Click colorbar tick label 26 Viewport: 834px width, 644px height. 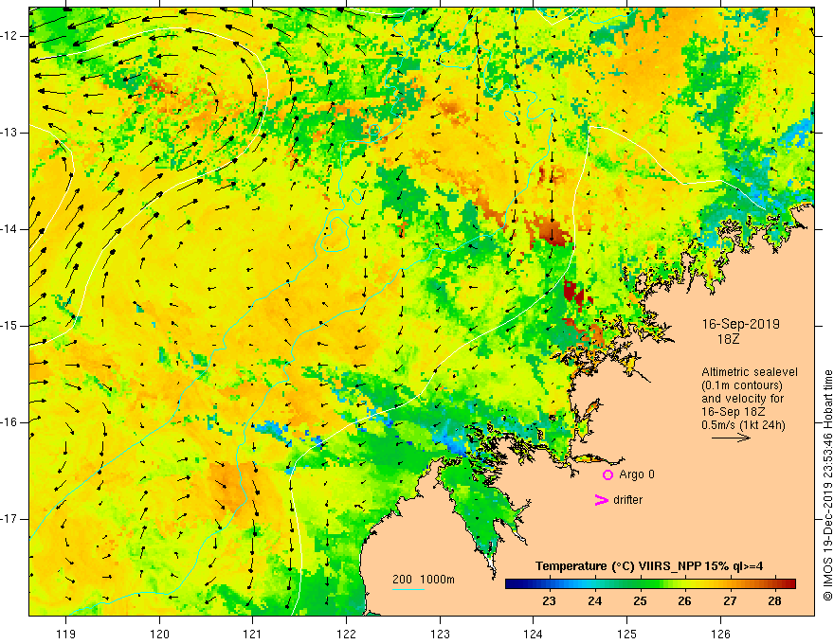pos(684,601)
